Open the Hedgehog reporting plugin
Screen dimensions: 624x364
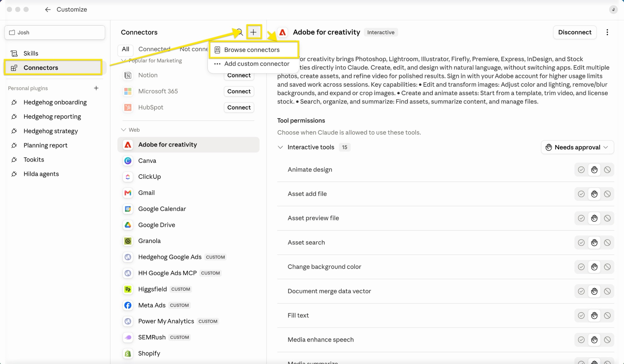pos(52,117)
